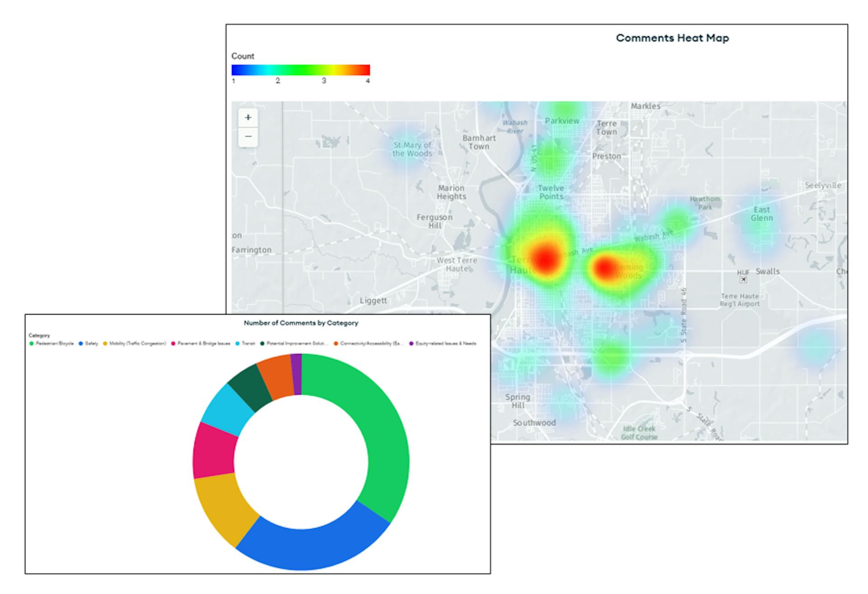Toggle Pavement & Bridge Issues legend item

tap(201, 344)
